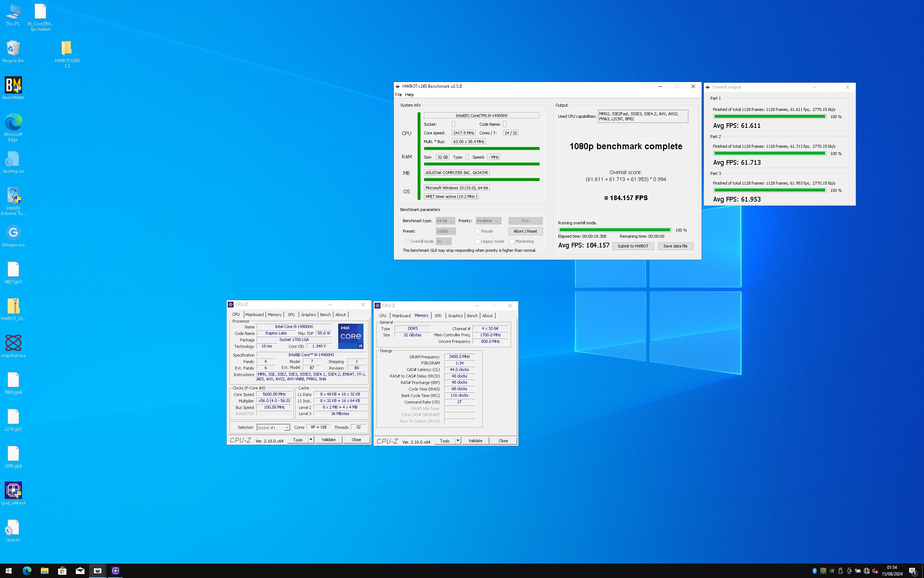
Task: Open Microsoft Store from taskbar
Action: coord(62,571)
